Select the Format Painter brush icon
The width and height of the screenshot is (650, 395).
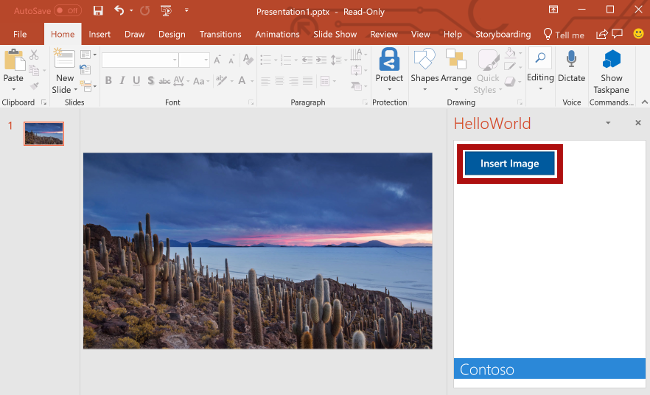[x=34, y=86]
